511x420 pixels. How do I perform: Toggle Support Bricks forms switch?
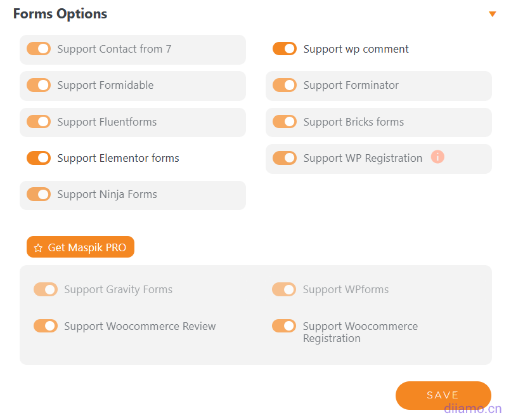tap(285, 122)
